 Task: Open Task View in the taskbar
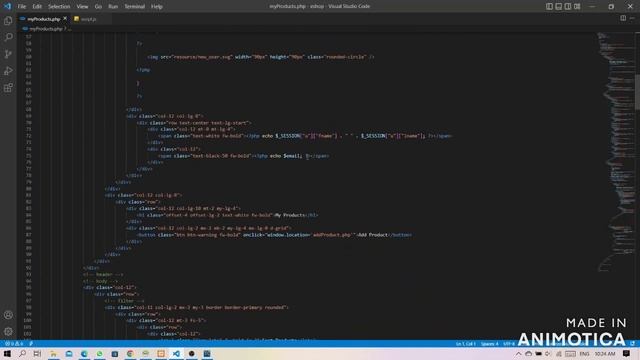pos(37,353)
